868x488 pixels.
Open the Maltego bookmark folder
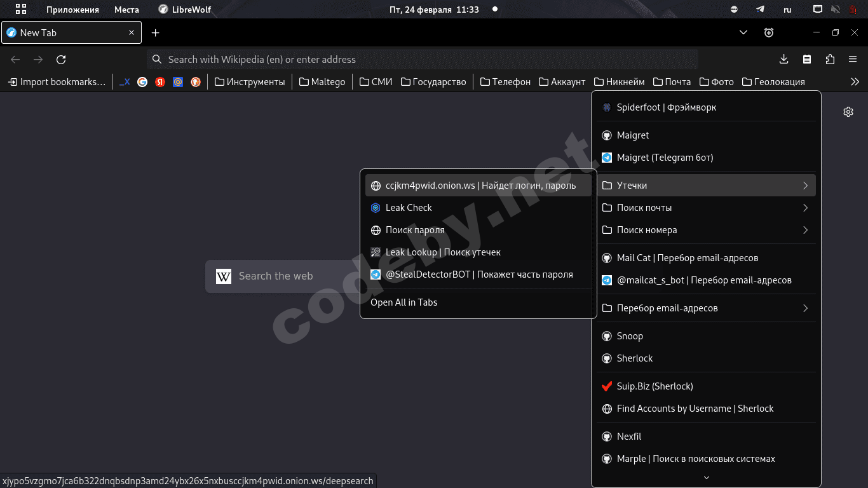tap(322, 82)
